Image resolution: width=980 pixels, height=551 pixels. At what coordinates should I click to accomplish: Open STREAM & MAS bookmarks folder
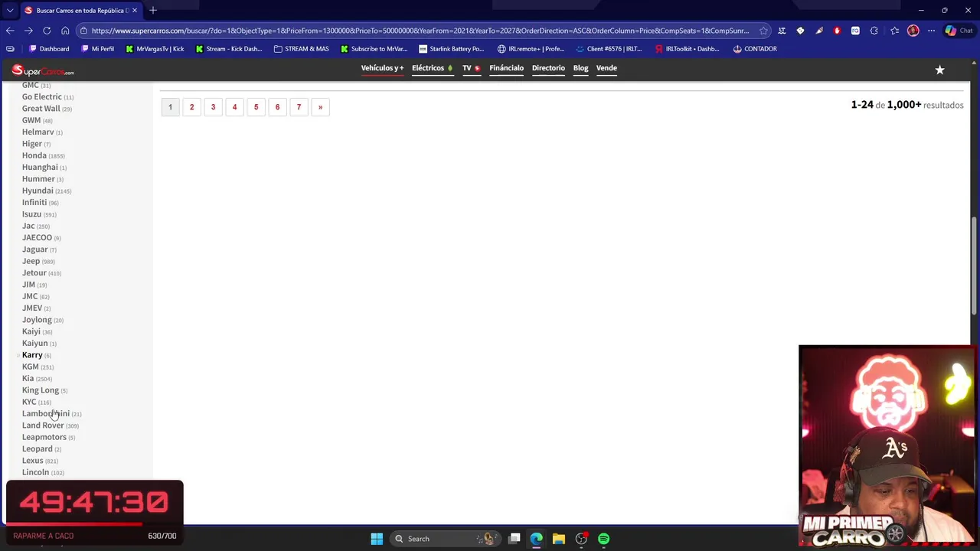click(x=301, y=49)
